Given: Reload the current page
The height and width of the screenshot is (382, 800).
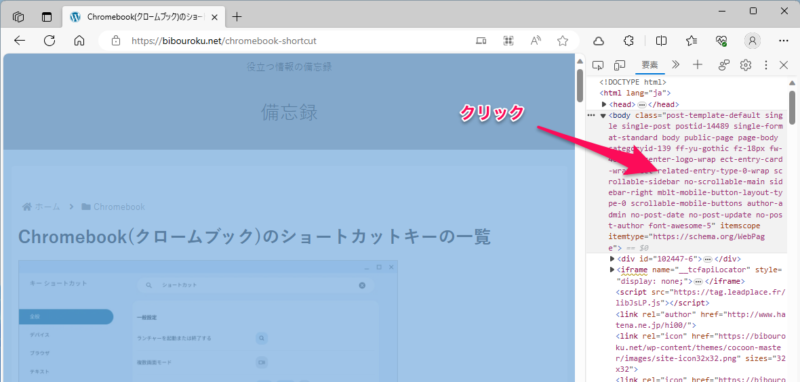Looking at the screenshot, I should [49, 41].
